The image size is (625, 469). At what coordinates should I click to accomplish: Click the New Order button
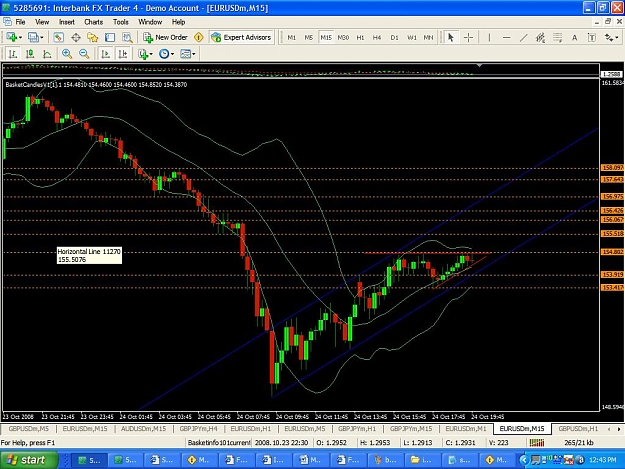tap(165, 37)
